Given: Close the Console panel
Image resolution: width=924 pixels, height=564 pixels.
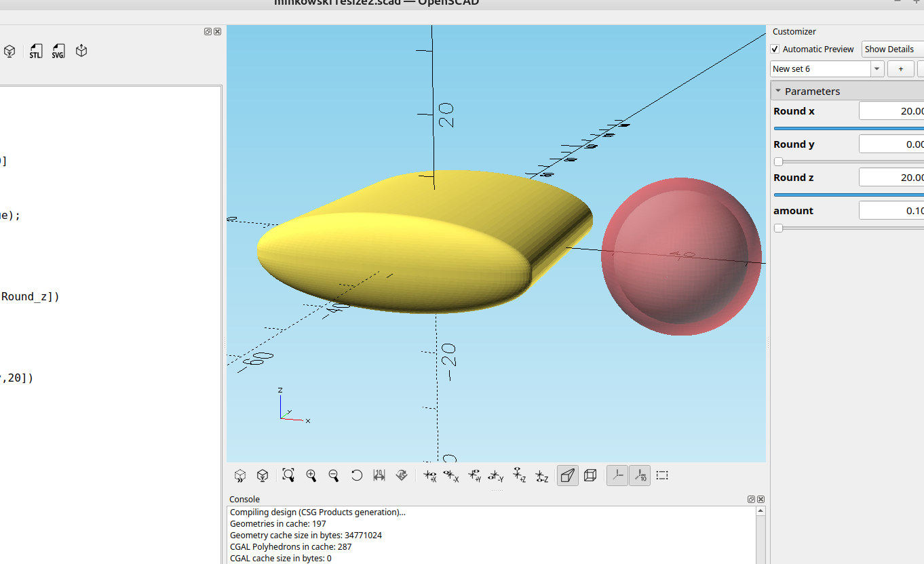Looking at the screenshot, I should [761, 500].
